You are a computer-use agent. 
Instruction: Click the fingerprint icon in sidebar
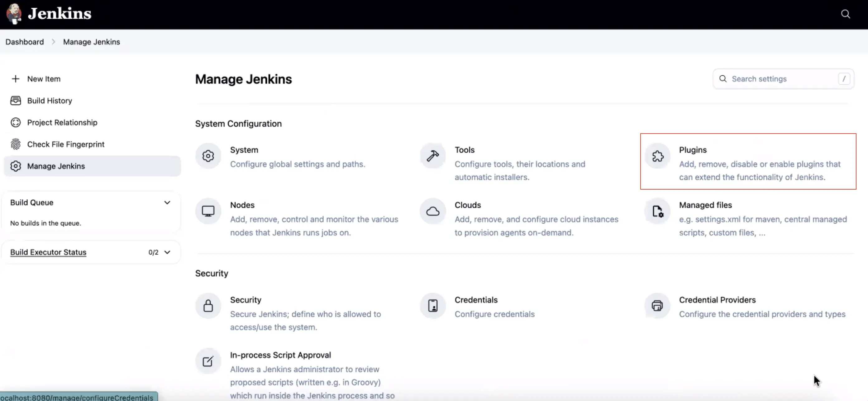(x=16, y=144)
